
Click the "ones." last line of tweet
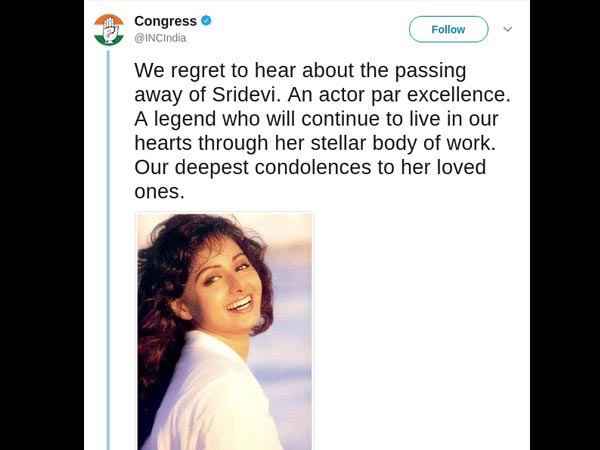[x=160, y=193]
